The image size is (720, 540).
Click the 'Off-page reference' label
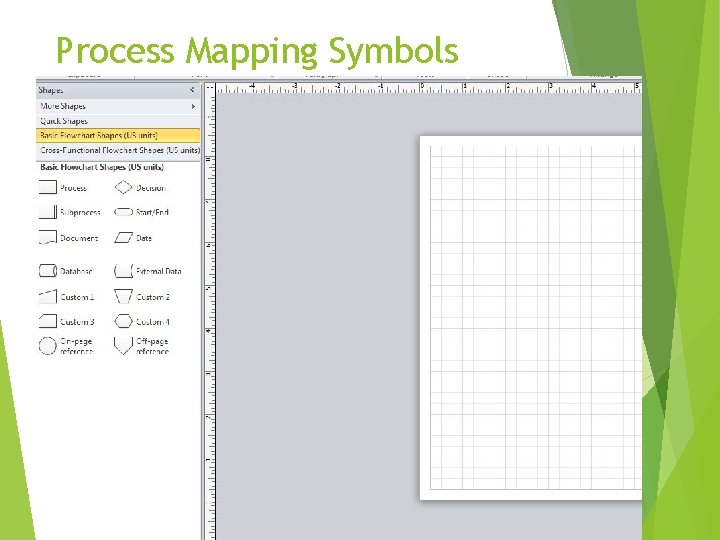click(x=152, y=346)
